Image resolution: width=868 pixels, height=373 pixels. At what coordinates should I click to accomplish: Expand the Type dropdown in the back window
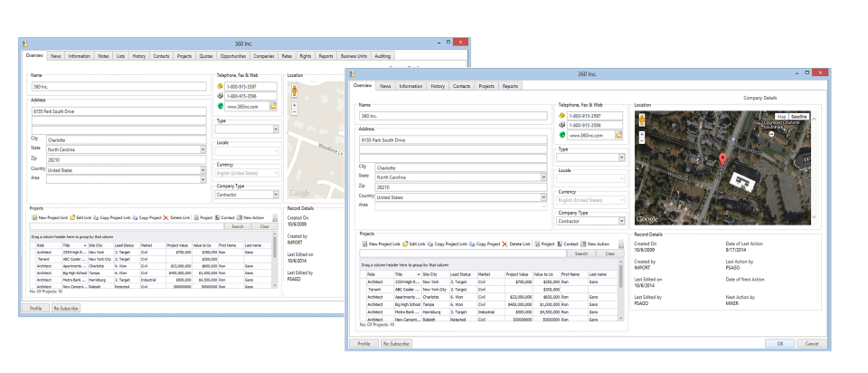(x=277, y=129)
